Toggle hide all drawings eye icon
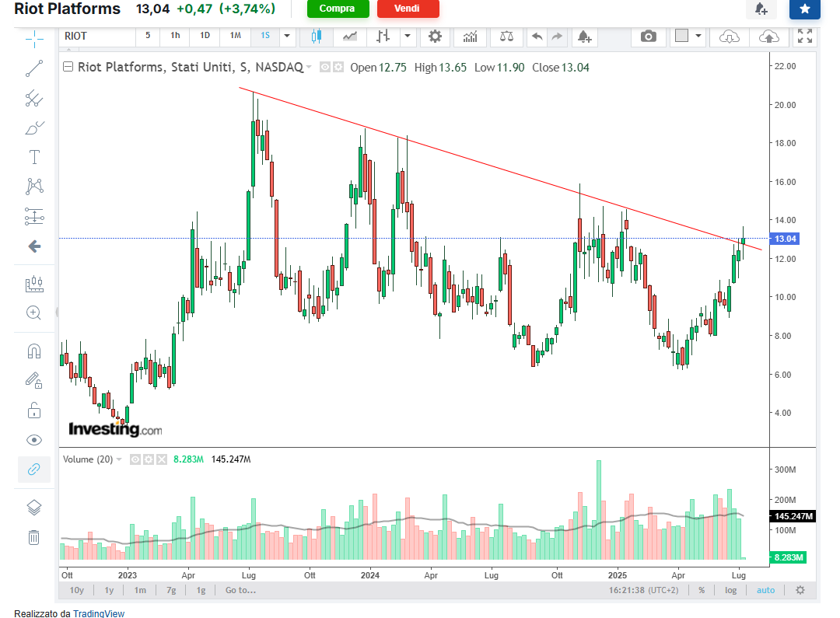Viewport: 840px width, 618px height. click(x=33, y=440)
